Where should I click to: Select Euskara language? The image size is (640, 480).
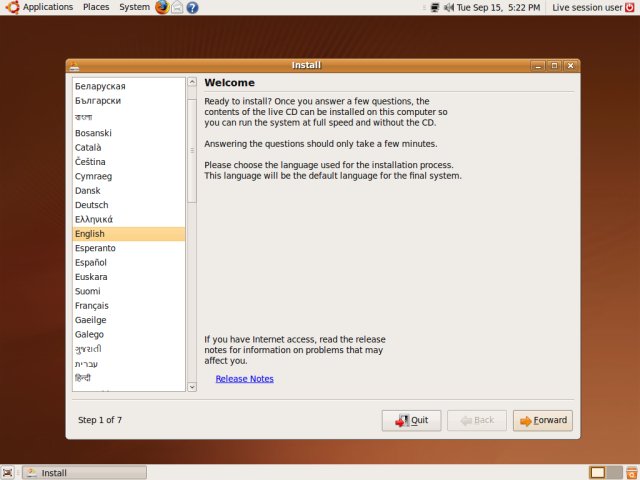129,277
